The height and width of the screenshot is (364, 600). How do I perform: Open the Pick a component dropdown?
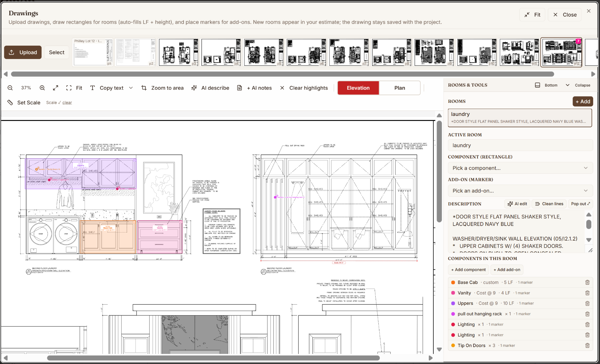tap(520, 168)
